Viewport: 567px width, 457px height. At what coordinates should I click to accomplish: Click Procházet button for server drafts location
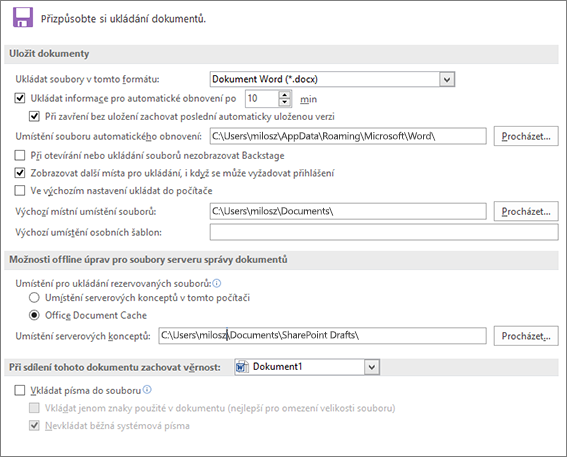click(x=526, y=336)
